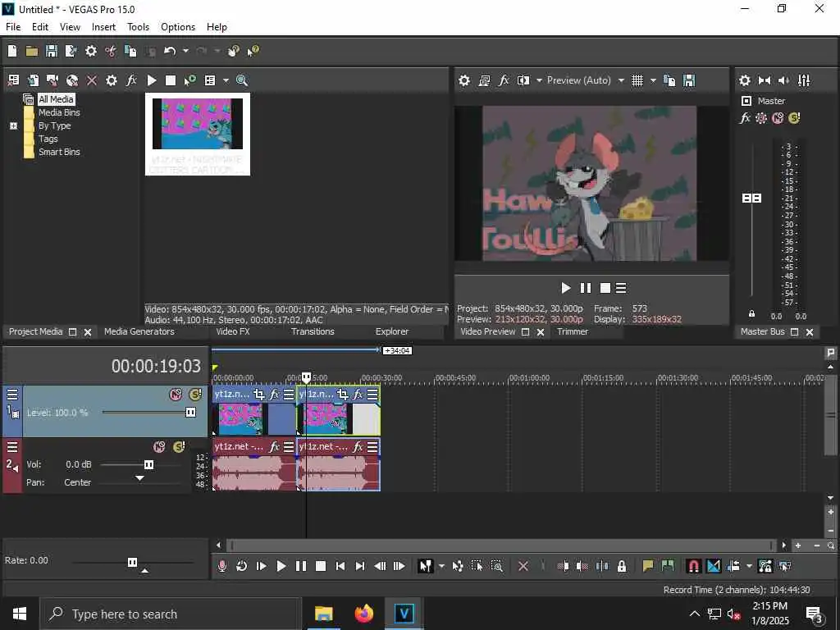Click the Search Media magnifier icon
This screenshot has height=630, width=840.
point(242,80)
